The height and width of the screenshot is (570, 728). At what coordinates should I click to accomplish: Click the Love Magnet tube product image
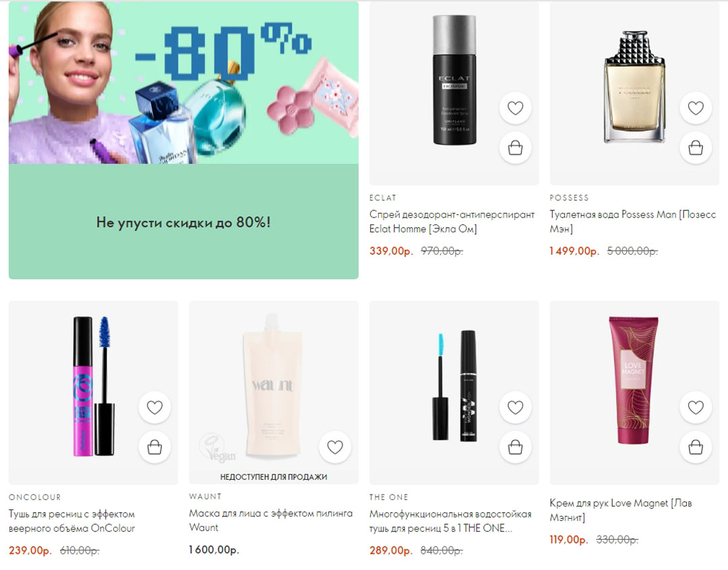click(633, 380)
